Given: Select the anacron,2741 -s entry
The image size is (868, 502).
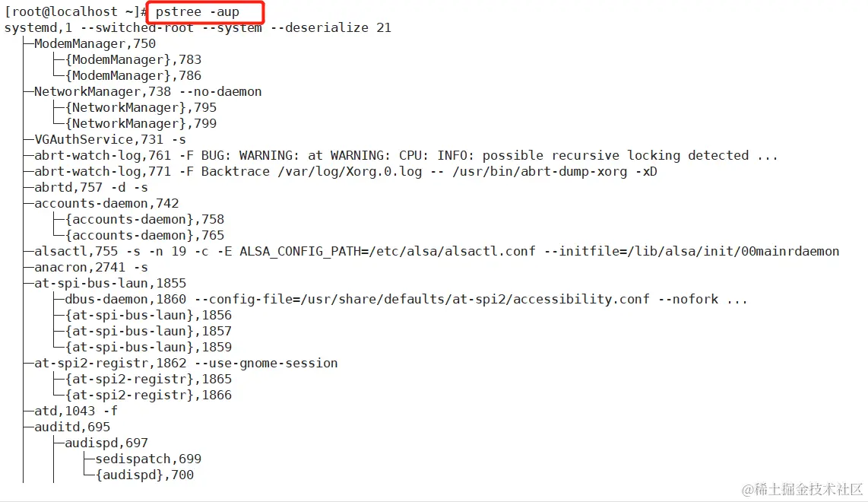Looking at the screenshot, I should pos(90,268).
